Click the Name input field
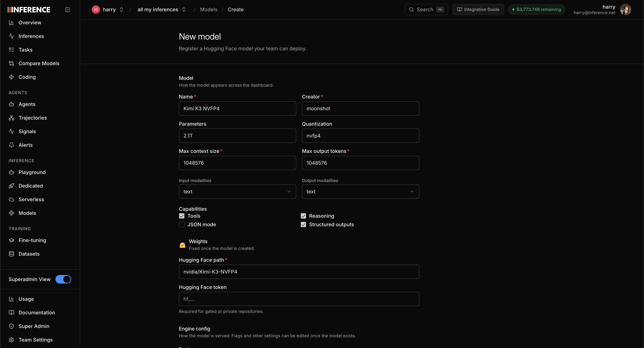Viewport: 644px width, 348px height. pyautogui.click(x=237, y=108)
